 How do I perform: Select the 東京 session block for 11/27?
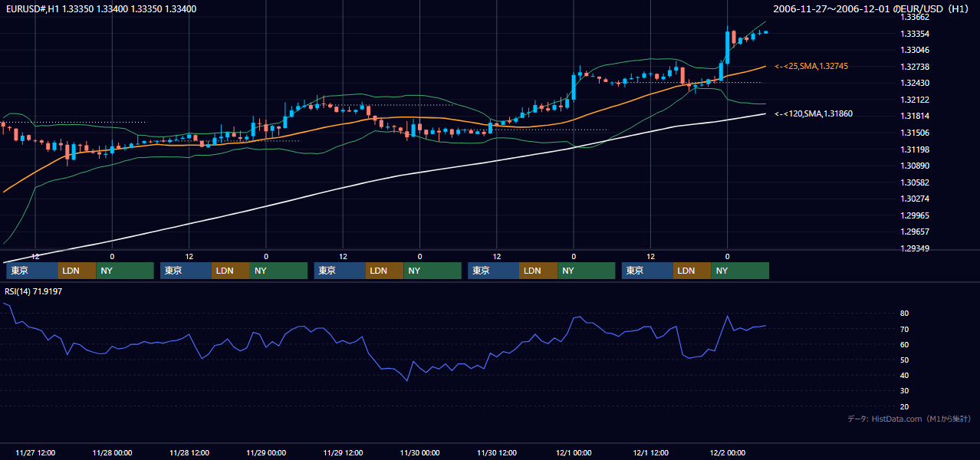click(x=32, y=271)
